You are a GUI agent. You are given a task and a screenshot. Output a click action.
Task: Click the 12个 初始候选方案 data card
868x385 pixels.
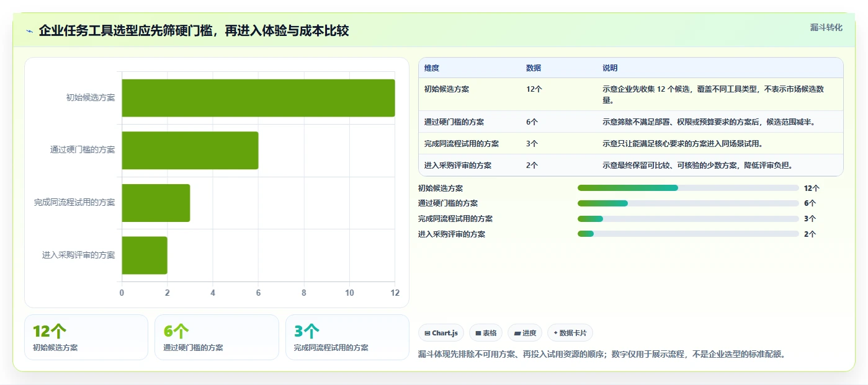[x=86, y=337]
